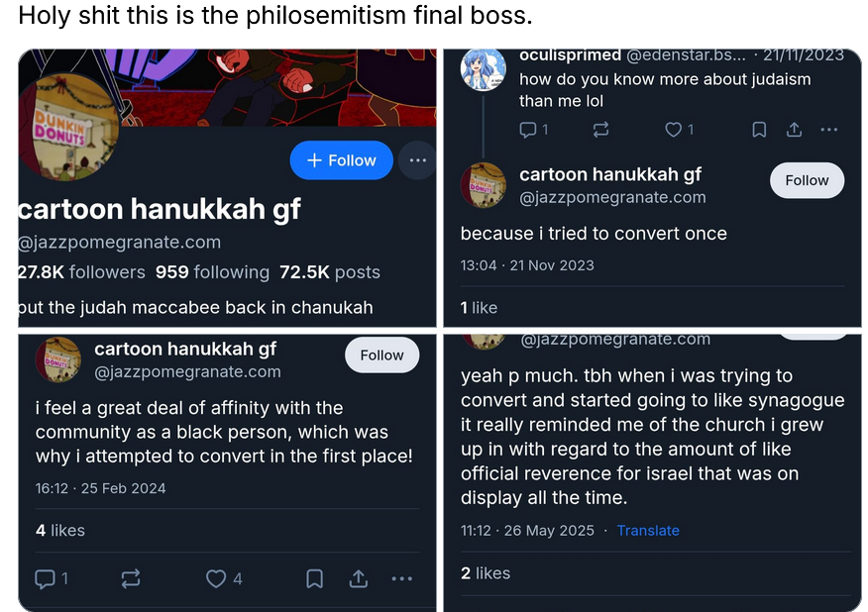Click the Translate link
The height and width of the screenshot is (612, 868).
[x=648, y=531]
